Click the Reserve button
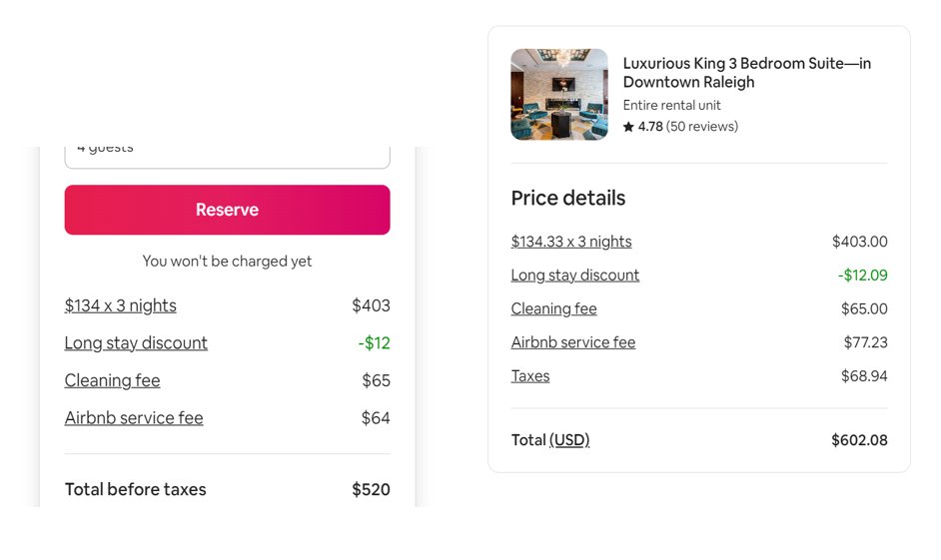 point(227,210)
